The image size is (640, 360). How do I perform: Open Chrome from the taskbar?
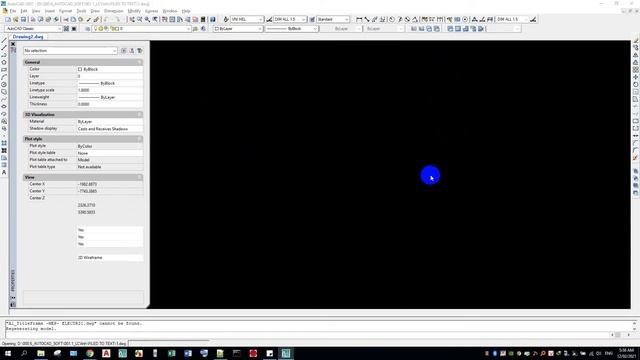90,353
